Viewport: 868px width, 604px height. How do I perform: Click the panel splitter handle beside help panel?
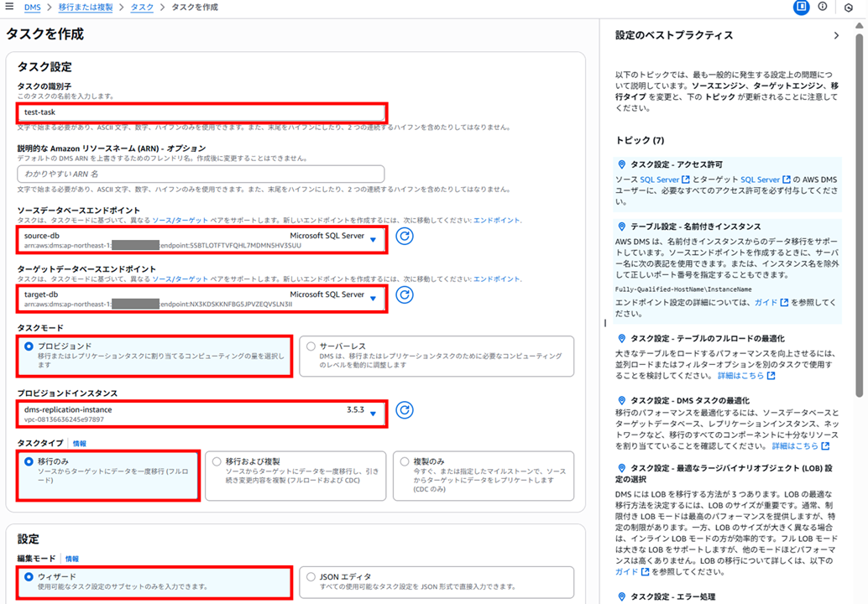(x=604, y=322)
